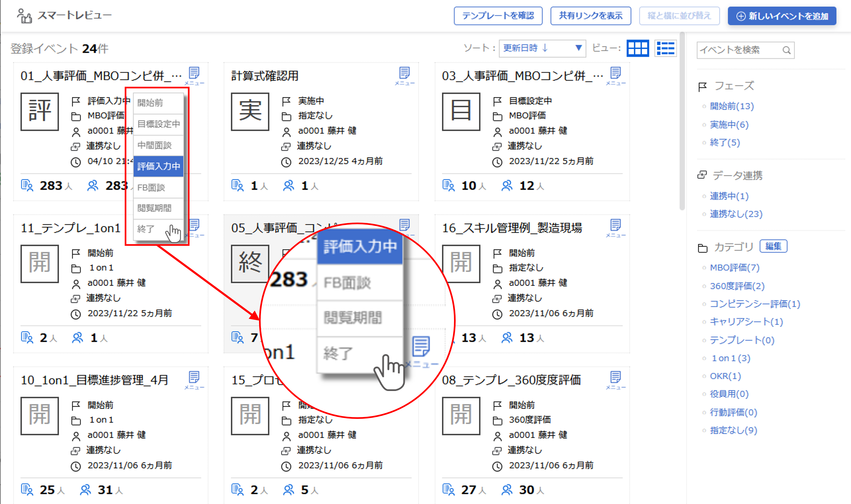Filter by category 1on1(3)
Screen dimensions: 851x504
point(731,358)
